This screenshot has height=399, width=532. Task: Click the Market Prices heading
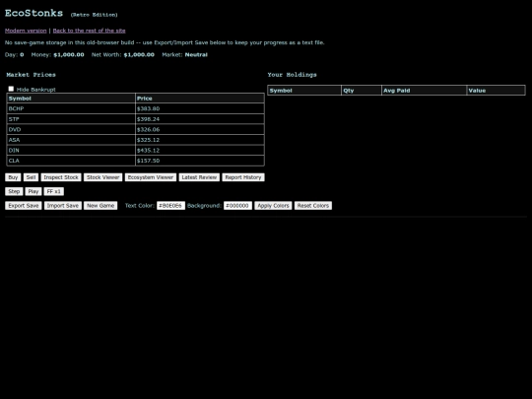point(31,75)
